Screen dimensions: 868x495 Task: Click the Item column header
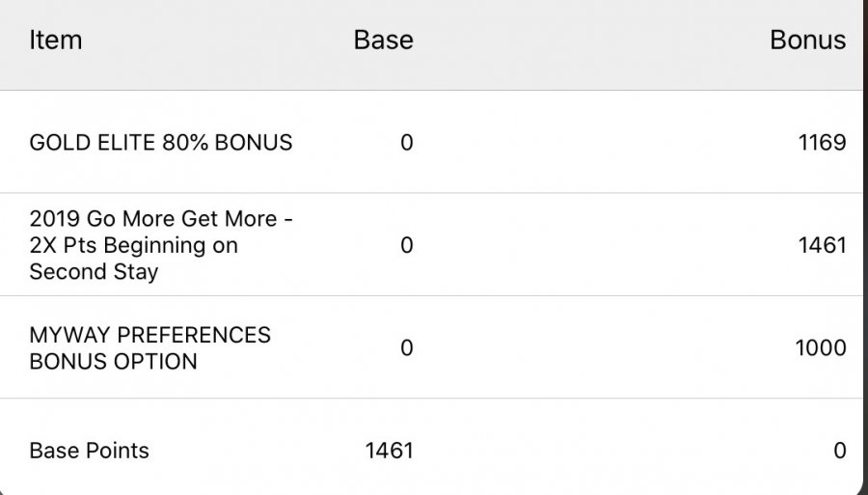coord(56,41)
